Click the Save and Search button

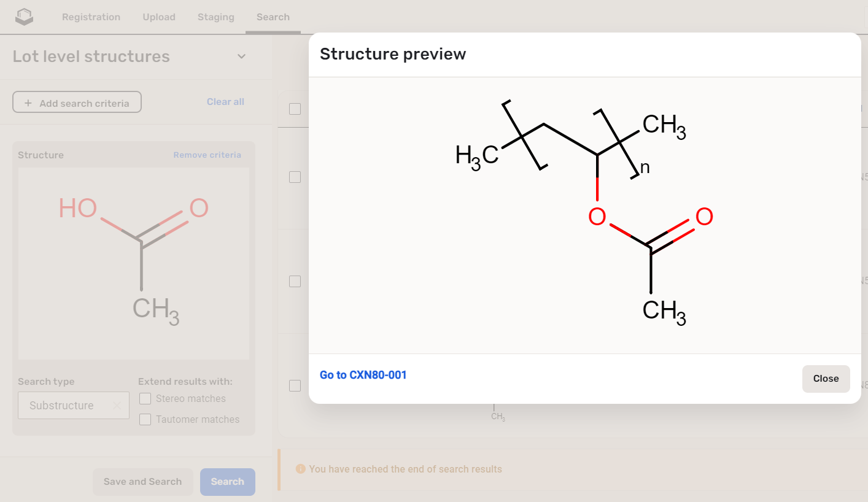point(143,482)
